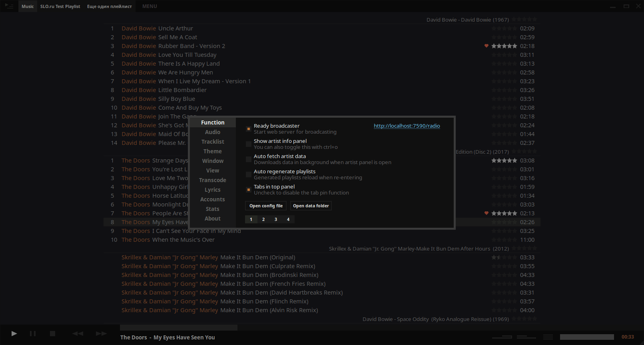This screenshot has width=644, height=345.
Task: Go to Function settings page 2
Action: (263, 219)
